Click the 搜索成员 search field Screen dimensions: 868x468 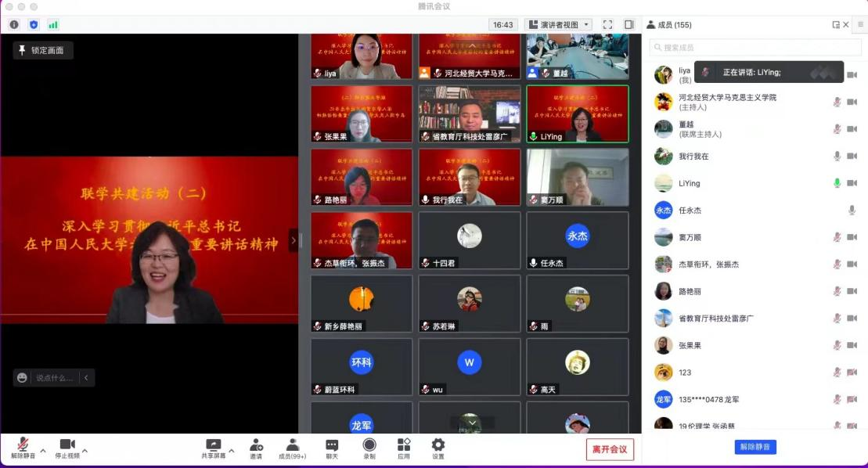pyautogui.click(x=755, y=48)
